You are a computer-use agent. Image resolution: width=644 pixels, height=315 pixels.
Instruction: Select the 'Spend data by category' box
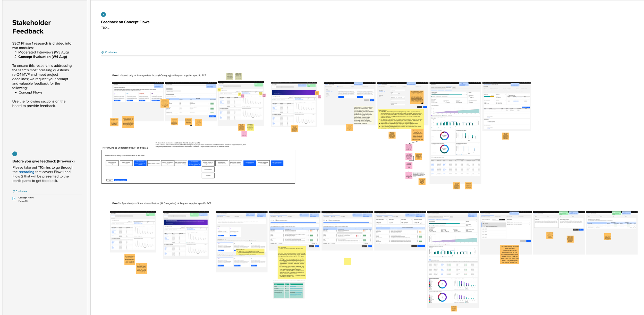(x=112, y=163)
